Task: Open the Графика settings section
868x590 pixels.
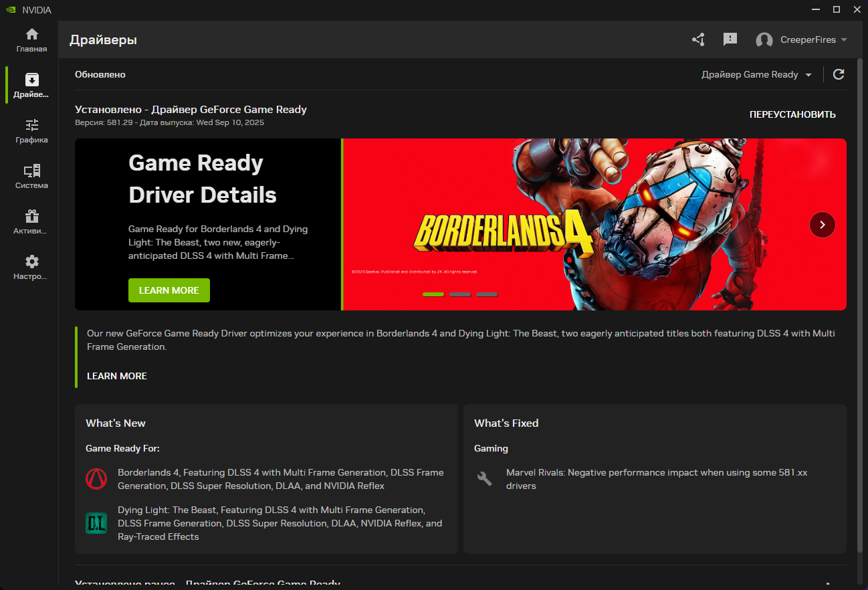Action: [x=31, y=131]
